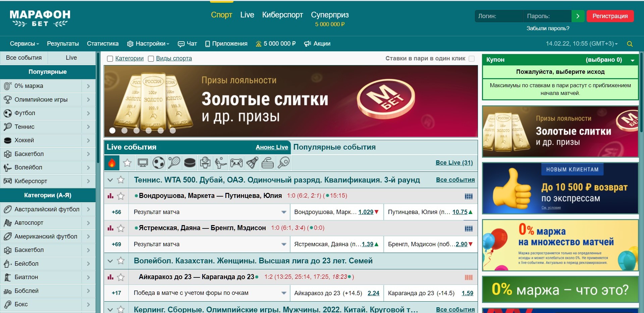Click the МарафонБет logo
Viewport: 644px width, 313px height.
pos(40,18)
